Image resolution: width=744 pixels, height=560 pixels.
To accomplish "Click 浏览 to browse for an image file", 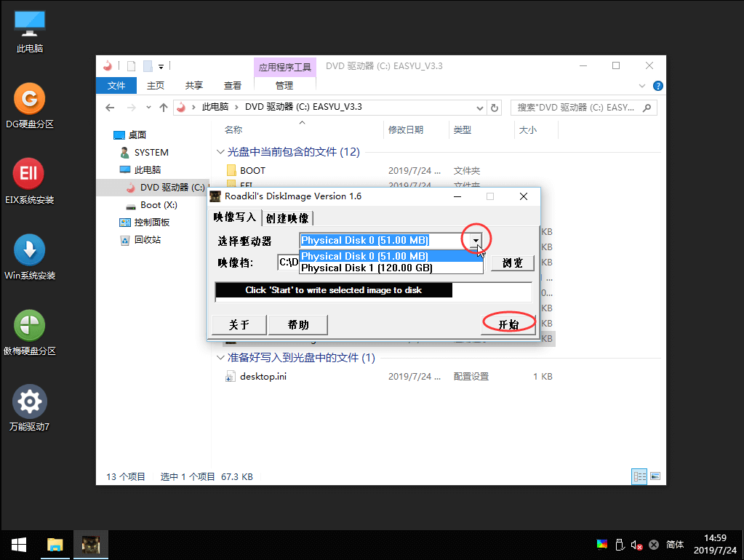I will (512, 263).
